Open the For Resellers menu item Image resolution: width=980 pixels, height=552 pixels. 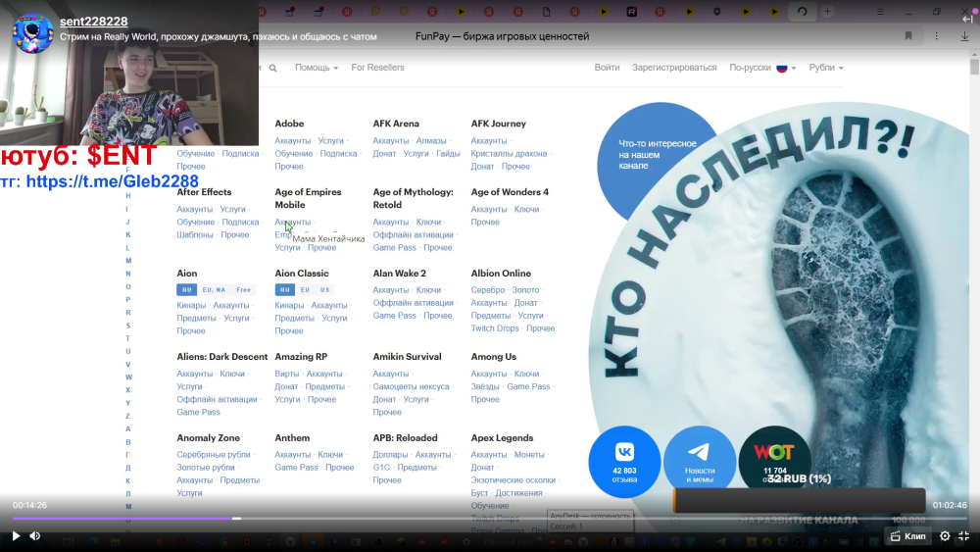[x=377, y=68]
